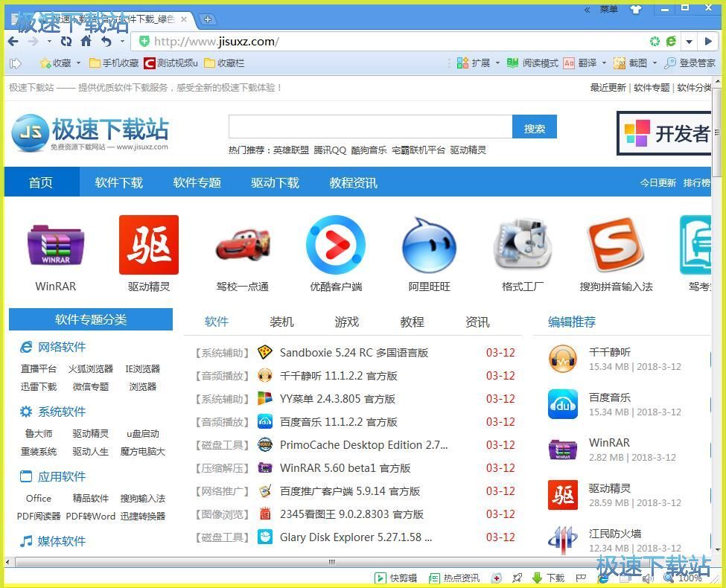This screenshot has height=588, width=726.
Task: Click the home button in browser toolbar
Action: point(87,42)
